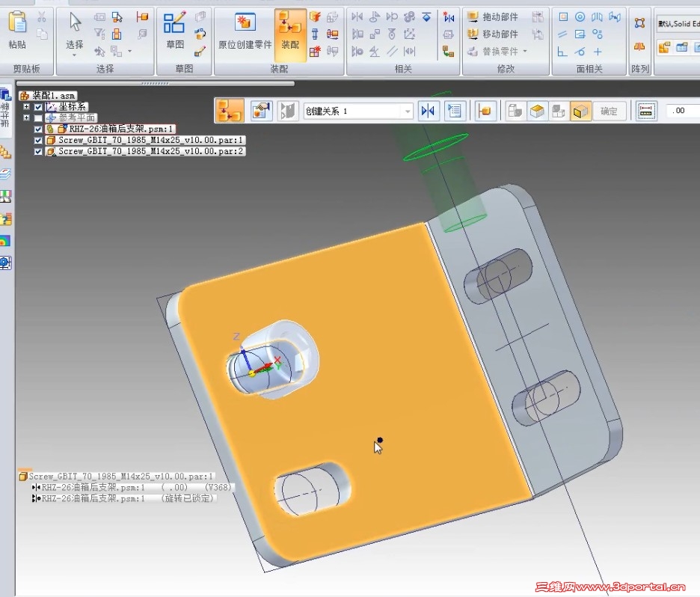
Task: Click the Paste (粘贴) clipboard icon
Action: coord(17,22)
